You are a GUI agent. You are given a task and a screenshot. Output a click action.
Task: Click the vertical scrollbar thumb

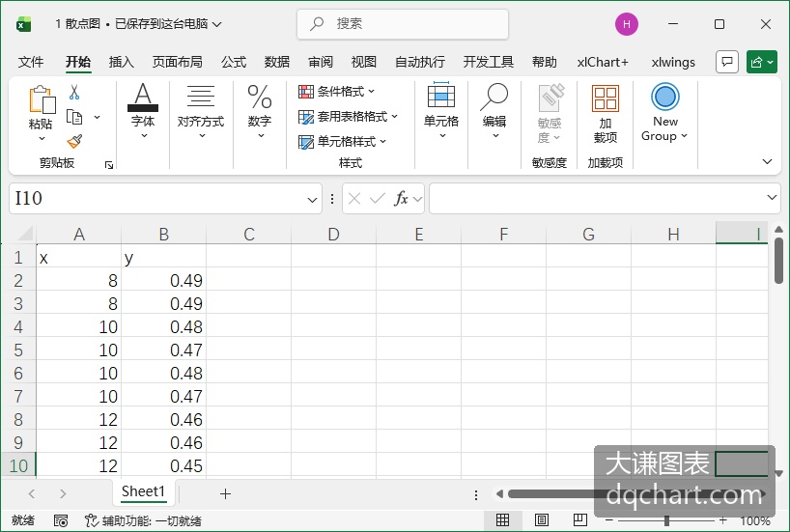[x=778, y=261]
